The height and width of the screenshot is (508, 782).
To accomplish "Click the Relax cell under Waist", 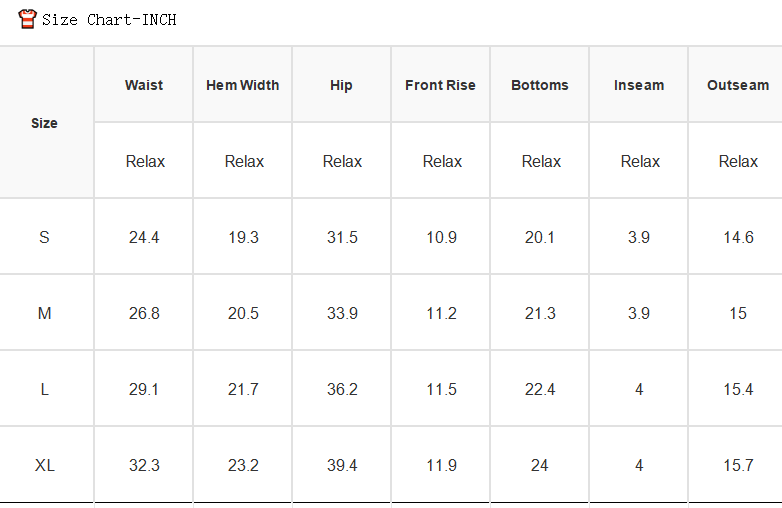I will 145,162.
